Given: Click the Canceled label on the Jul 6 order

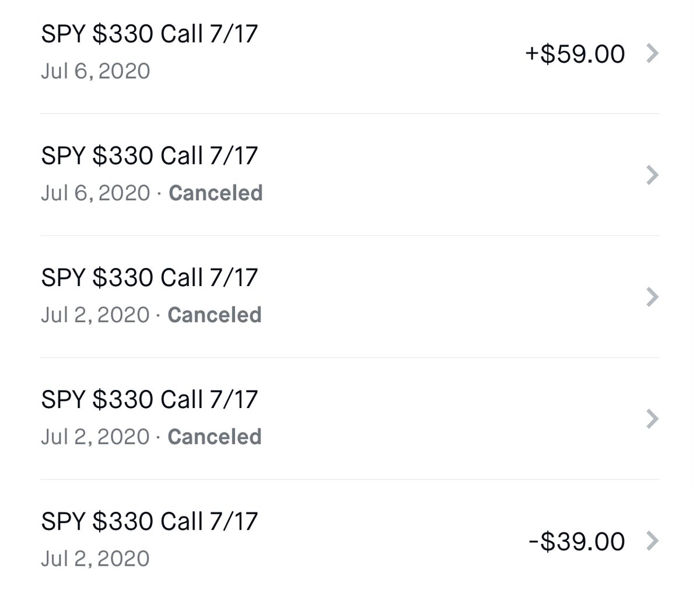Looking at the screenshot, I should (216, 193).
